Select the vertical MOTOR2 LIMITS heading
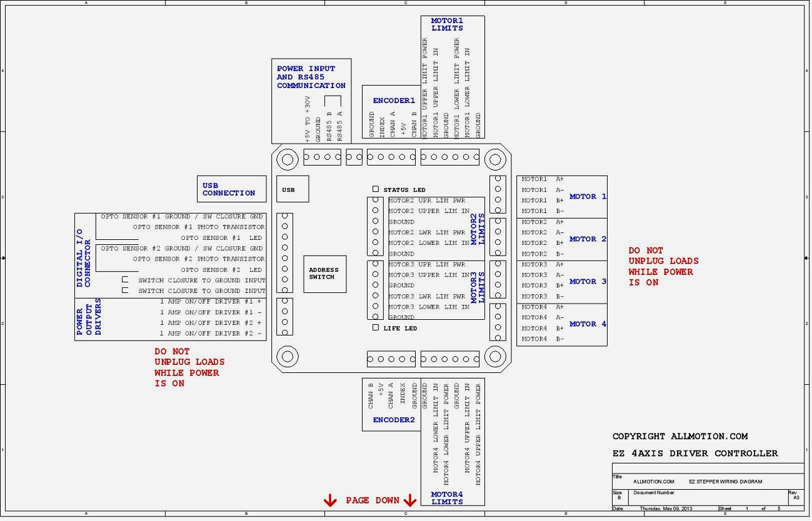The height and width of the screenshot is (521, 812). (478, 227)
